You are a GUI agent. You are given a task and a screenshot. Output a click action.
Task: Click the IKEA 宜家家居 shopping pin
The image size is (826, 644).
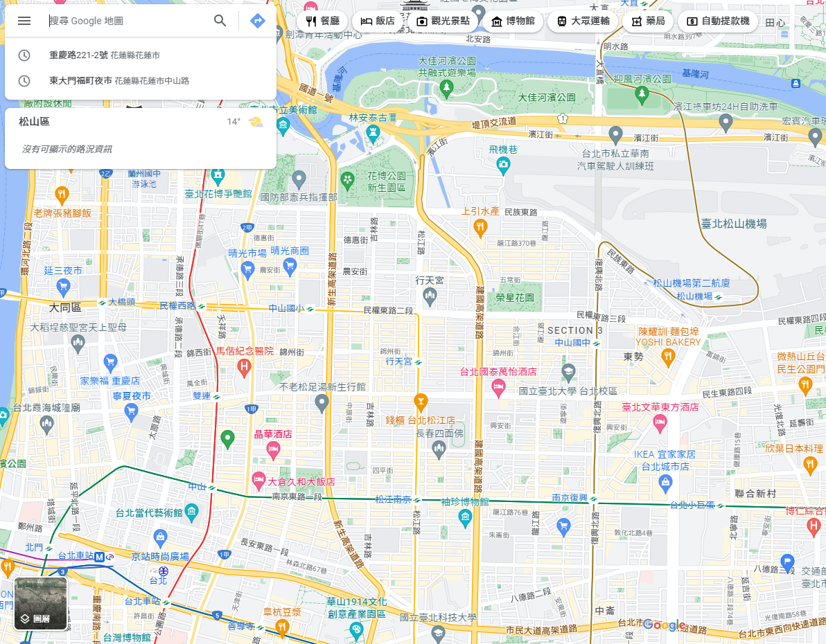tap(665, 483)
